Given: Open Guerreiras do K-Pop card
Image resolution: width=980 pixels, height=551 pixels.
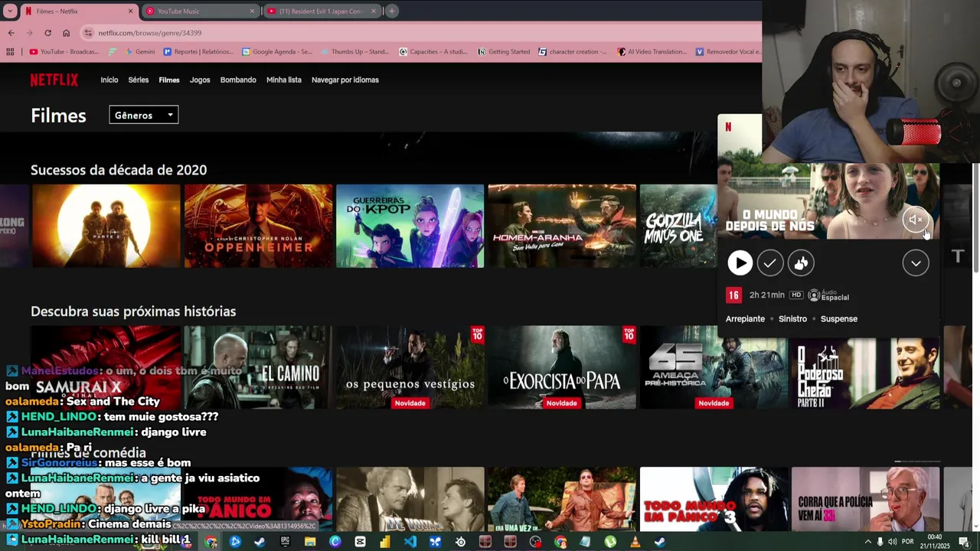Looking at the screenshot, I should [x=410, y=226].
